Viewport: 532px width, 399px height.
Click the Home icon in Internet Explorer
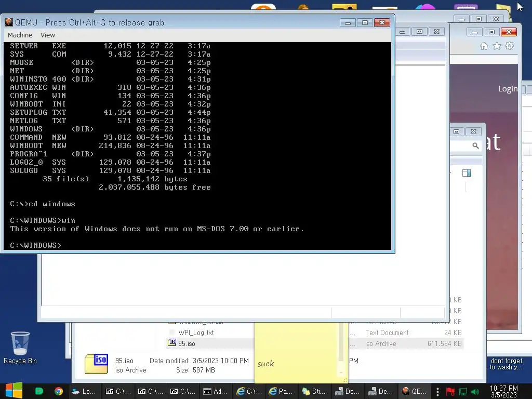point(484,46)
